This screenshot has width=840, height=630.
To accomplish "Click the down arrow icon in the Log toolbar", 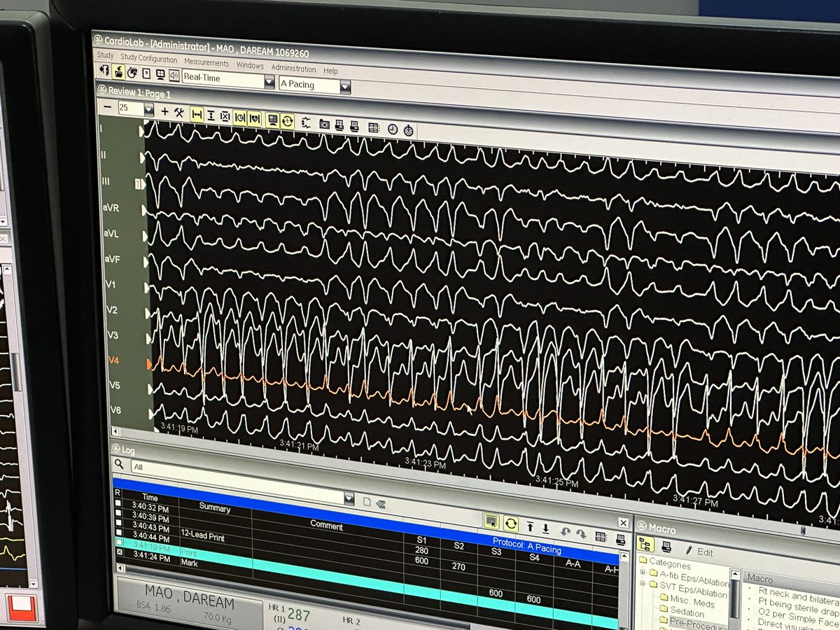I will point(545,528).
